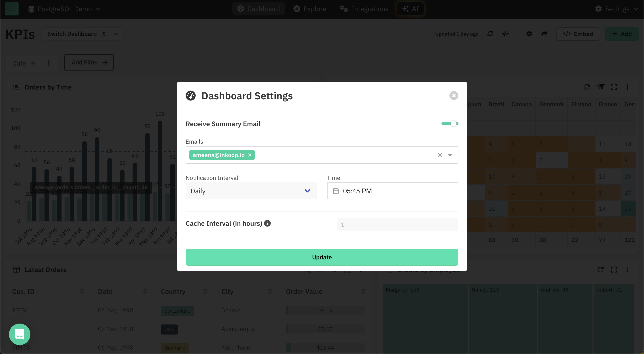Expand the Orders by Employee widget fullscreen
Image resolution: width=644 pixels, height=354 pixels.
pyautogui.click(x=614, y=269)
